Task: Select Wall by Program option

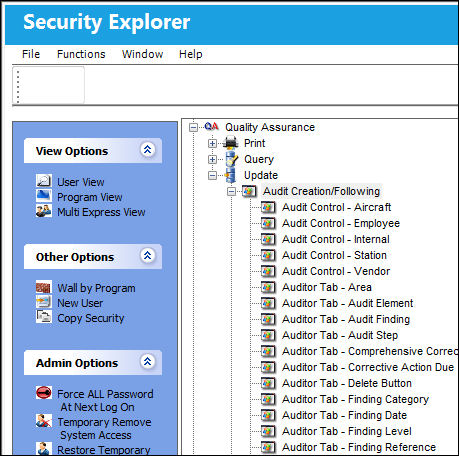Action: click(96, 288)
